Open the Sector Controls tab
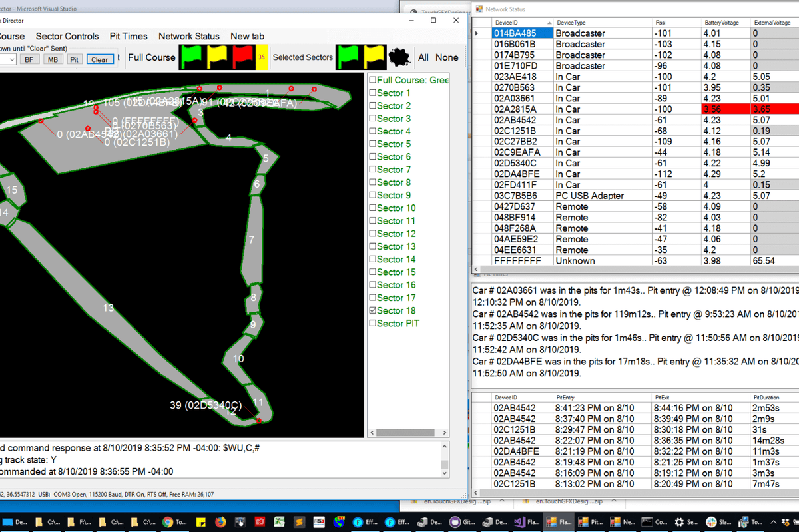The height and width of the screenshot is (532, 799). pos(67,37)
